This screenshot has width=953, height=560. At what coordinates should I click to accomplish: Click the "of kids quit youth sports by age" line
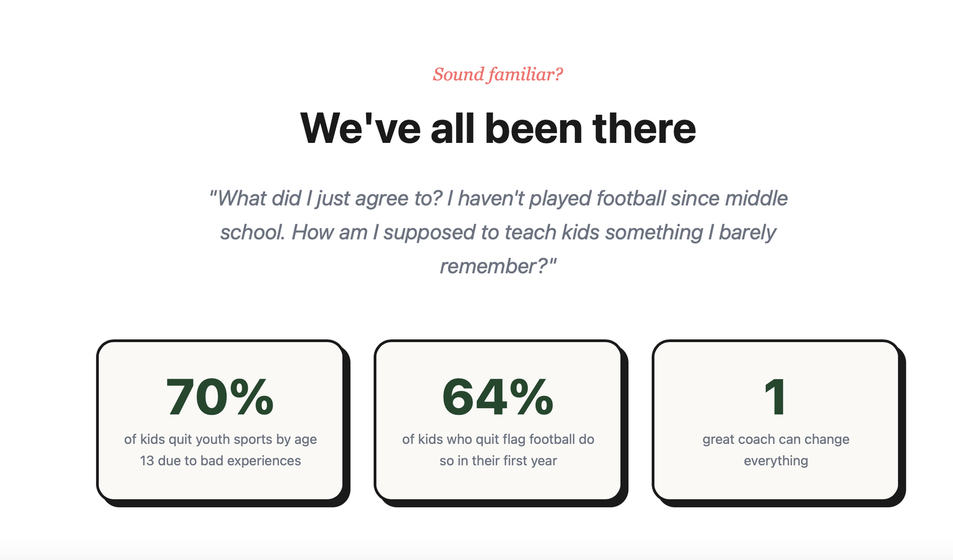point(220,439)
